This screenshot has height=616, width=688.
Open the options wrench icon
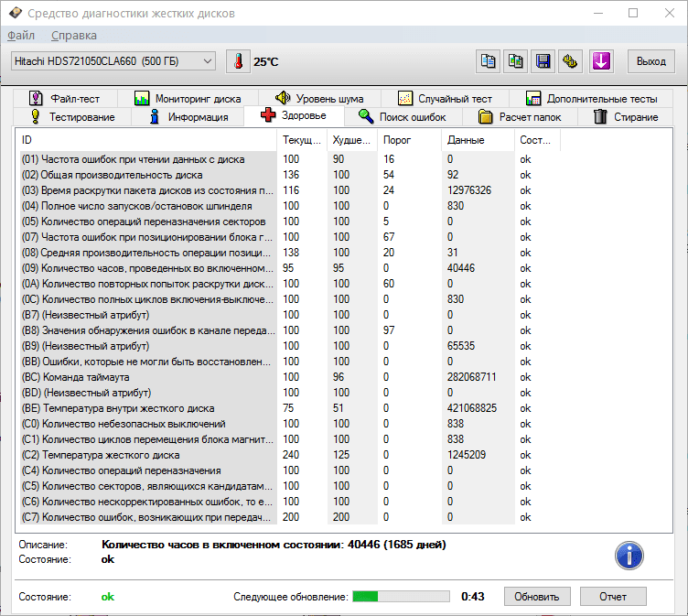click(x=570, y=61)
